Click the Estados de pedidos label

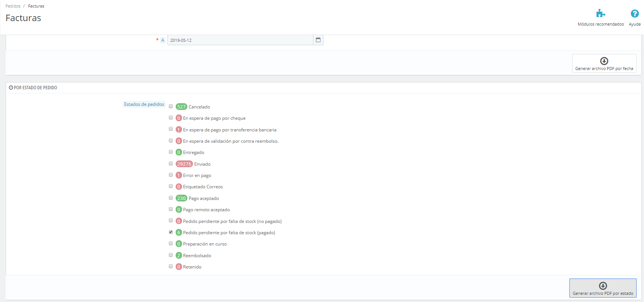144,104
